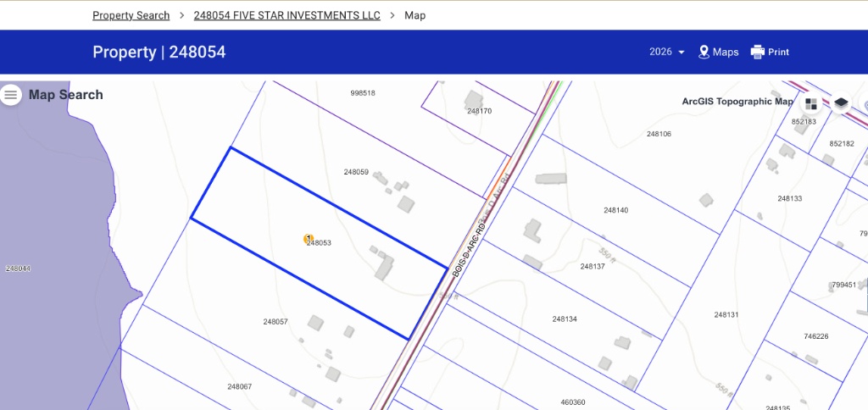Select parcel label 248131 on map
Image resolution: width=868 pixels, height=410 pixels.
click(726, 315)
